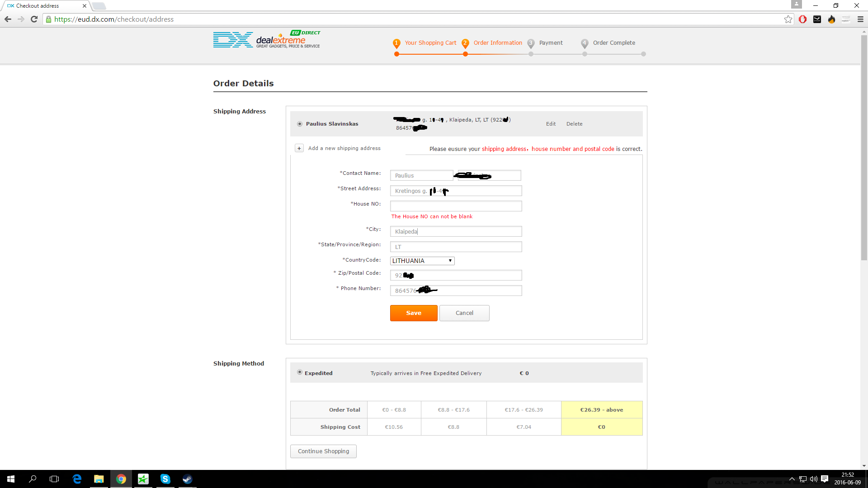Open the CountryCode LITHUANIA dropdown

pyautogui.click(x=422, y=261)
